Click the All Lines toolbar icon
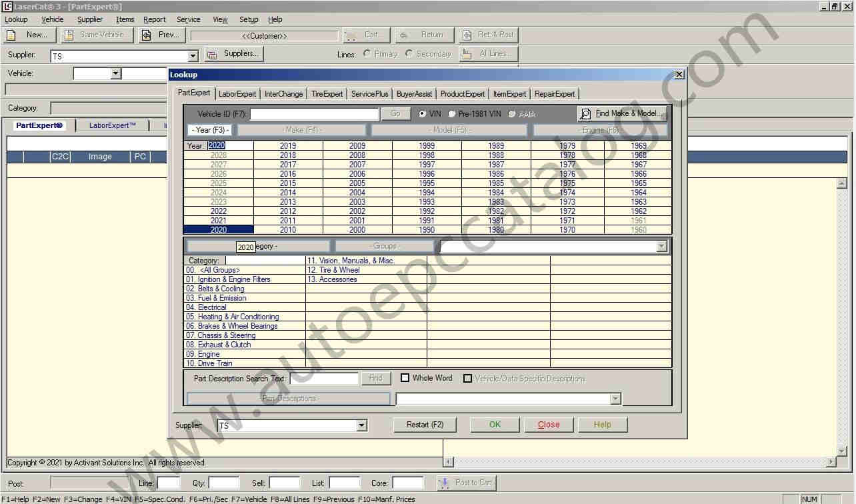Screen dimensions: 856x504 click(x=467, y=54)
